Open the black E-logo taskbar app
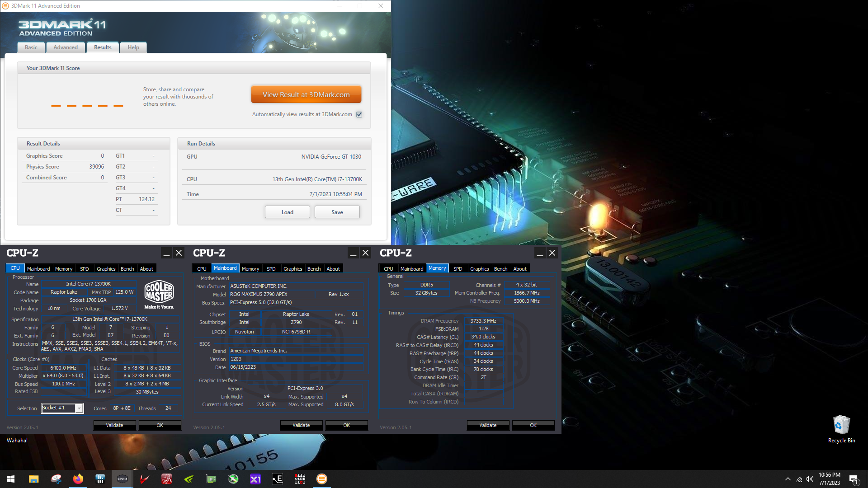 click(x=277, y=479)
